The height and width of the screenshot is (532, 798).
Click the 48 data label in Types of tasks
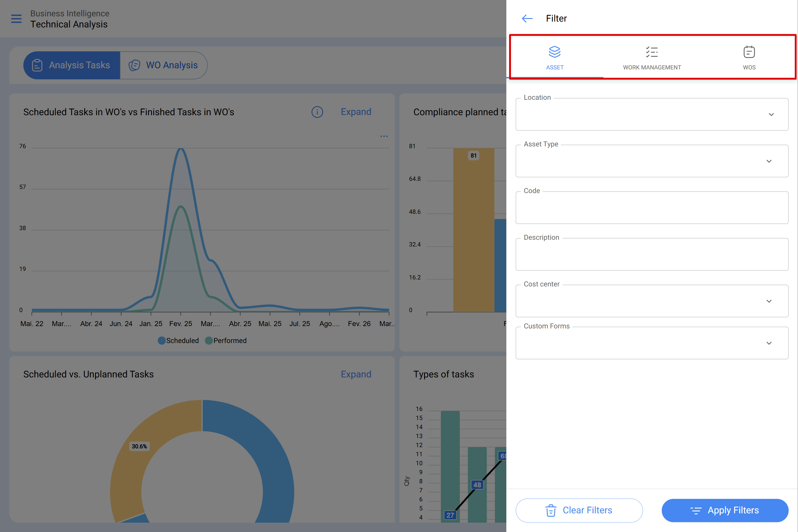(477, 485)
